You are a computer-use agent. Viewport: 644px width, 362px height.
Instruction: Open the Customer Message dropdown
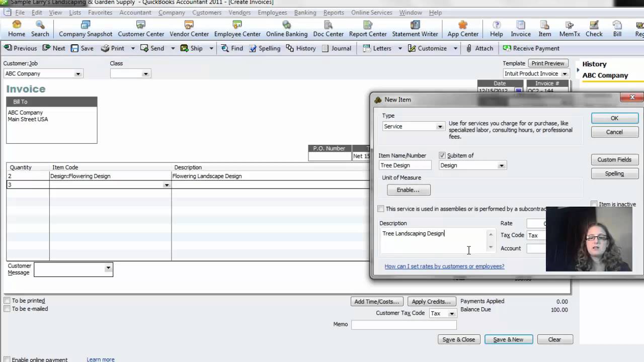(108, 268)
